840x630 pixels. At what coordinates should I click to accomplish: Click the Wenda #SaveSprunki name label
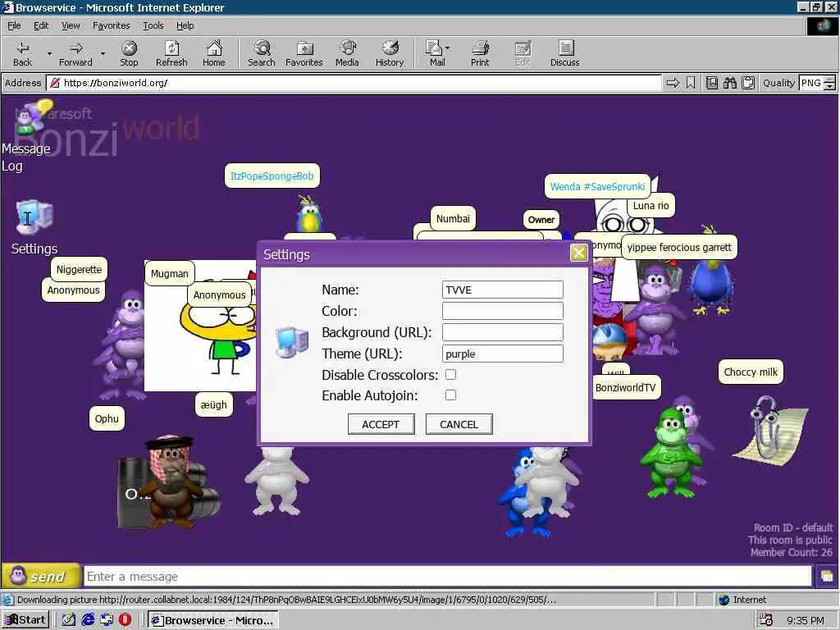click(x=597, y=186)
